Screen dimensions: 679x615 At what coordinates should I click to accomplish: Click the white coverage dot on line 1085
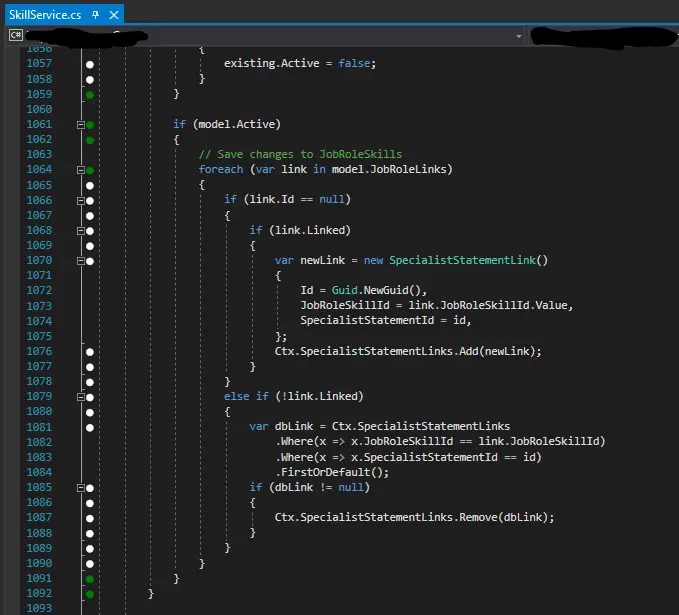(x=90, y=488)
